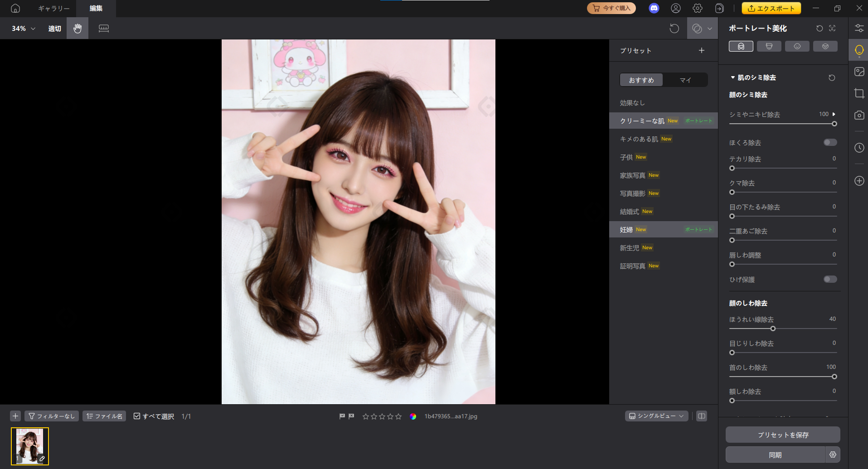
Task: Select the female face icon in Portrait Beautify
Action: [x=741, y=46]
